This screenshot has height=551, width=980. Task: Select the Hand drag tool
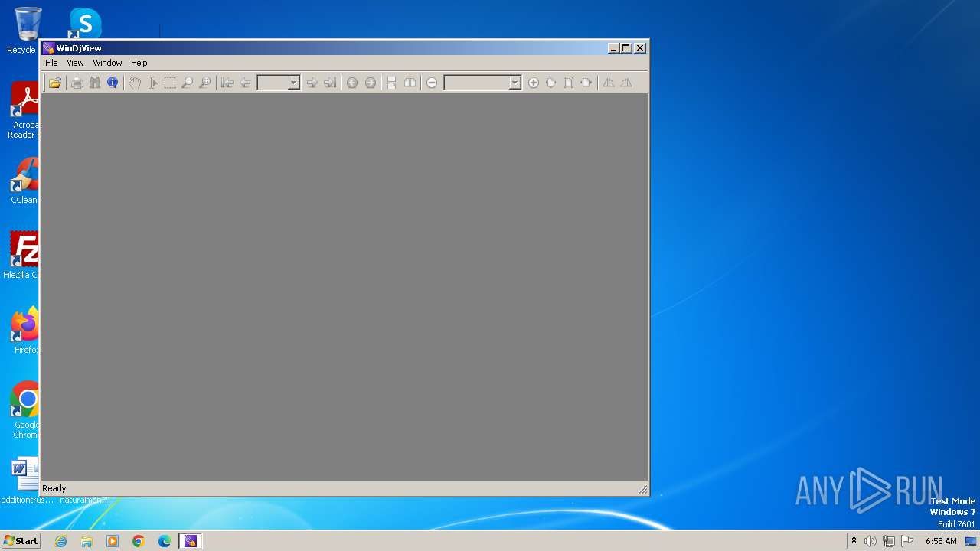coord(135,83)
